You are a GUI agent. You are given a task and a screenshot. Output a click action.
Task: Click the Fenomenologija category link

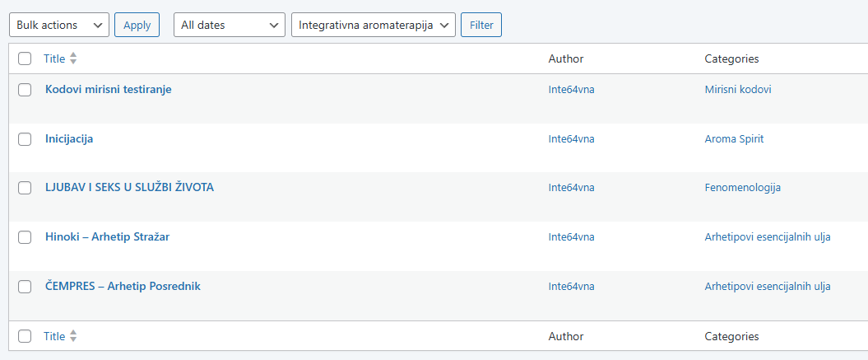pyautogui.click(x=742, y=187)
